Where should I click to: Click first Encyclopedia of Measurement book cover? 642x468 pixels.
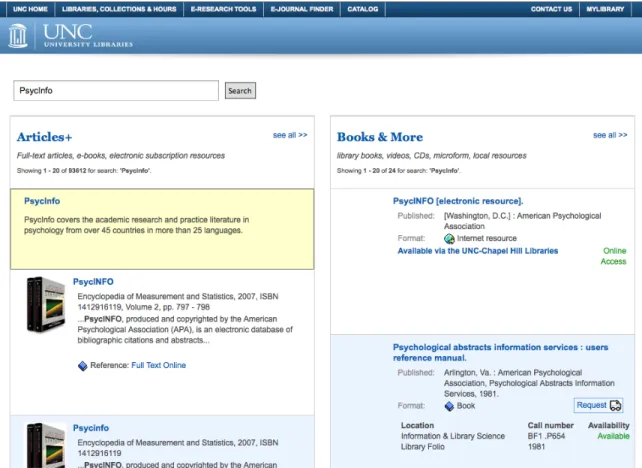(x=45, y=304)
